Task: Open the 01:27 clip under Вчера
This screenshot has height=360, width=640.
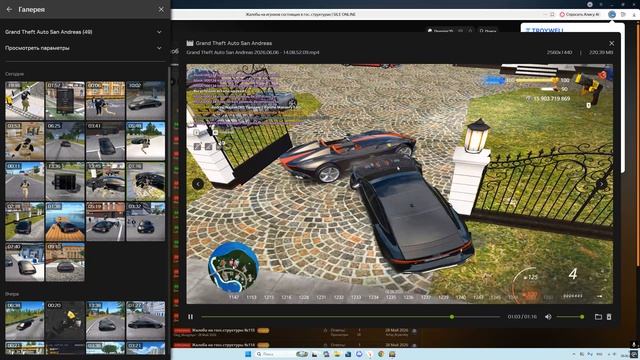Action: coord(146,320)
